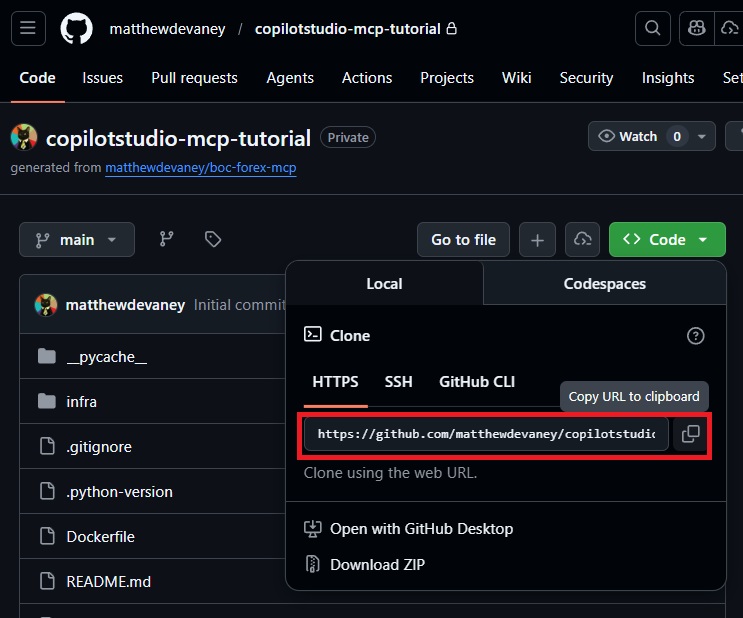
Task: Open the matthewdevaney/boc-forex-mcp template link
Action: coord(201,168)
